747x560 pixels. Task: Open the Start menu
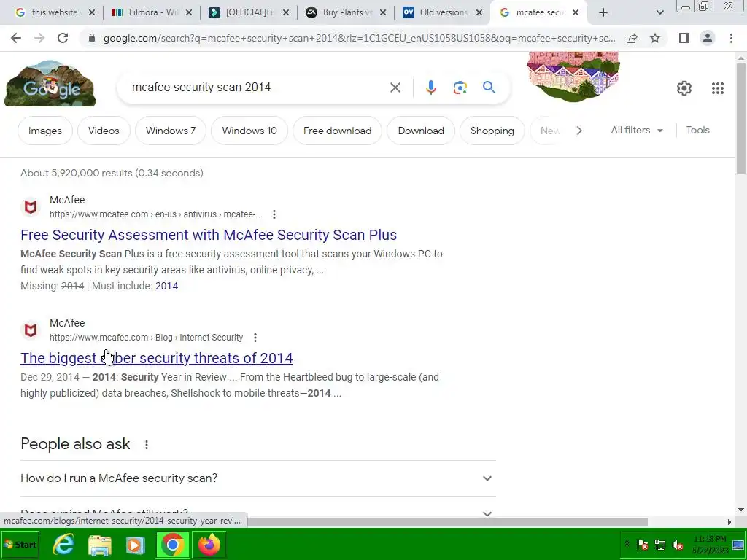(20, 545)
